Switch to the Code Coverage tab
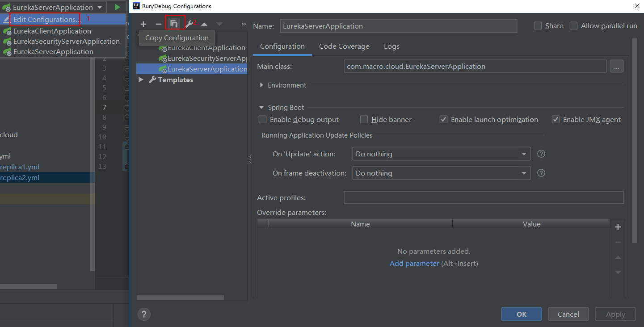The width and height of the screenshot is (644, 327). [x=344, y=46]
